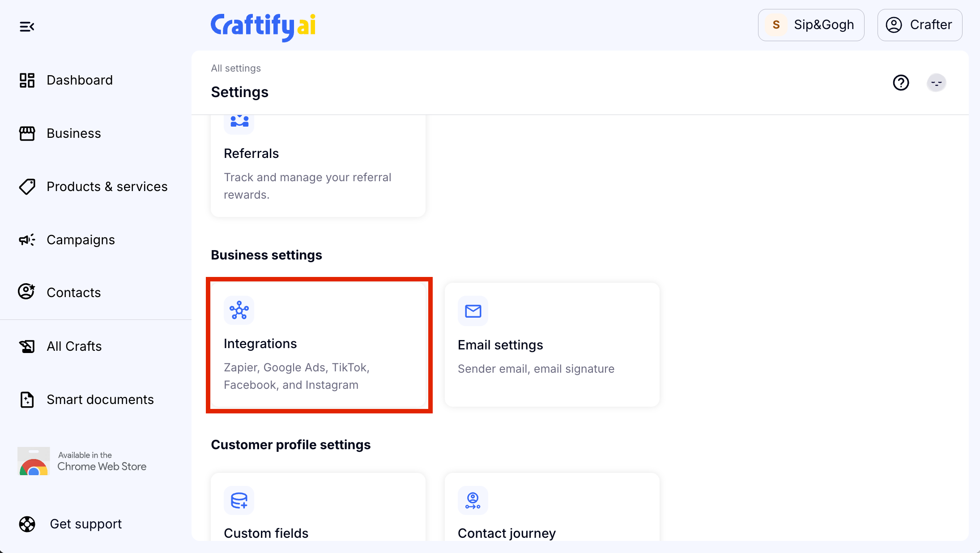Open the Custom fields card title

[266, 533]
